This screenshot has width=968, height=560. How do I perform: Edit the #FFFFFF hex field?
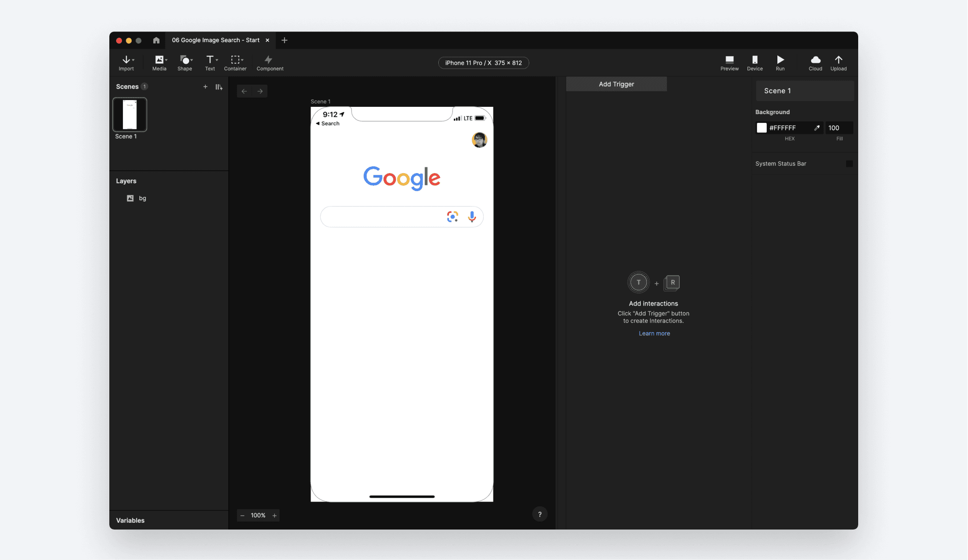tap(790, 128)
